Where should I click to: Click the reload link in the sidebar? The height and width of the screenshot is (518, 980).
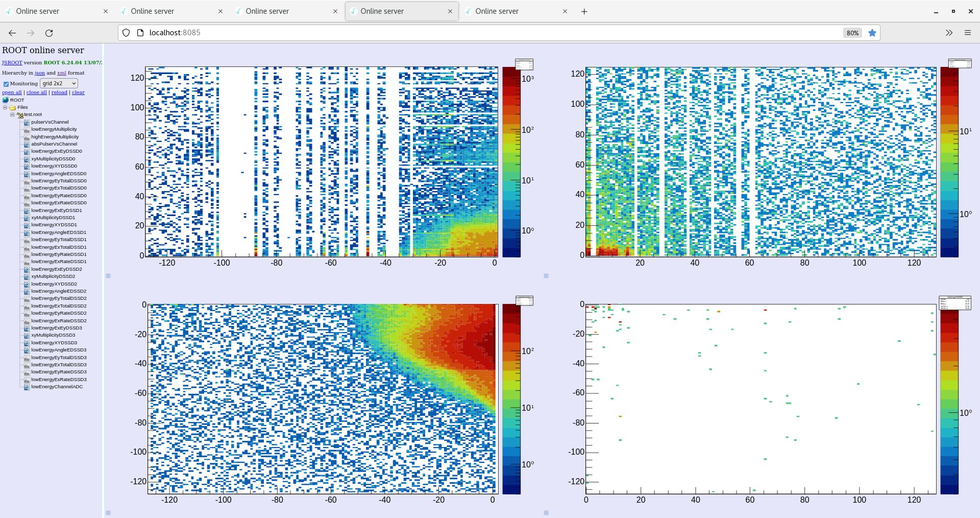pos(59,92)
